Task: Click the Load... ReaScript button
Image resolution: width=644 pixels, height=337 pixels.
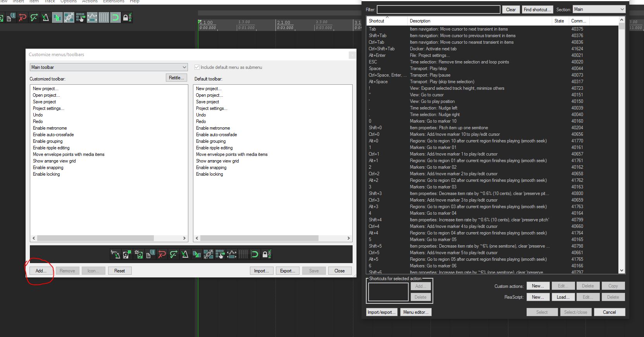Action: click(563, 297)
